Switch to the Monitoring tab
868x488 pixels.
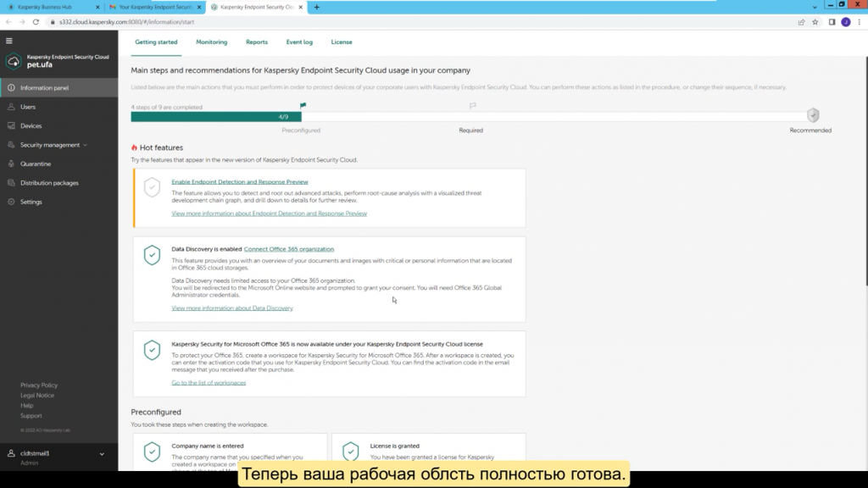(x=211, y=42)
